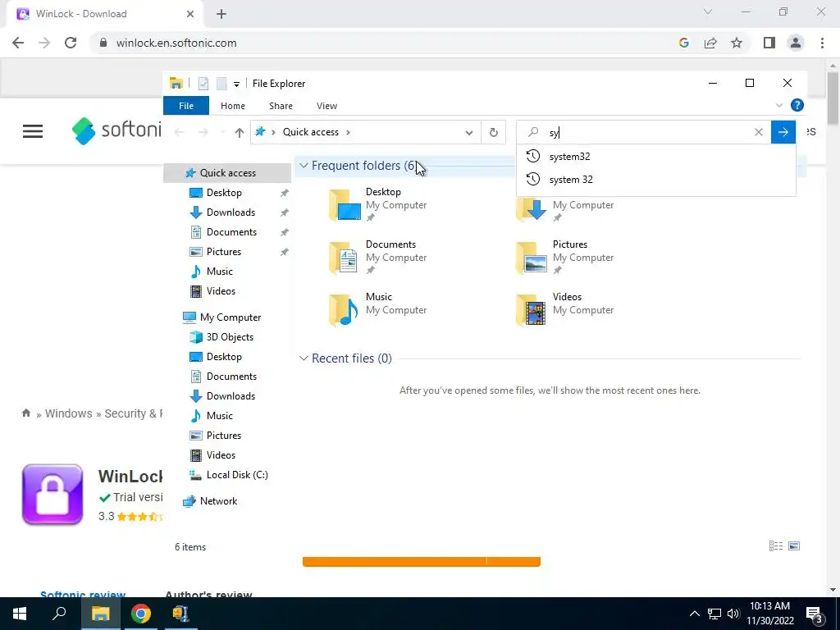
Task: Choose the 'system 32' search suggestion
Action: 655,180
